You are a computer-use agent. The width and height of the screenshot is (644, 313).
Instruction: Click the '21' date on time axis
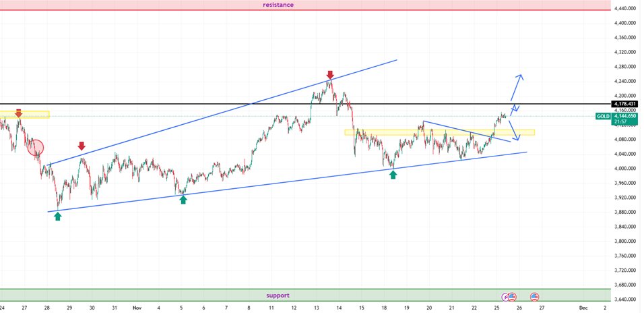(x=451, y=308)
